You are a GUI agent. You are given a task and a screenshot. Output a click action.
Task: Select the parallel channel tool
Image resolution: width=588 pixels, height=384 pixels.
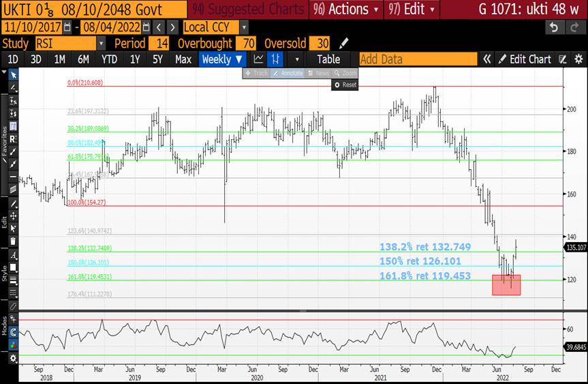(x=13, y=189)
